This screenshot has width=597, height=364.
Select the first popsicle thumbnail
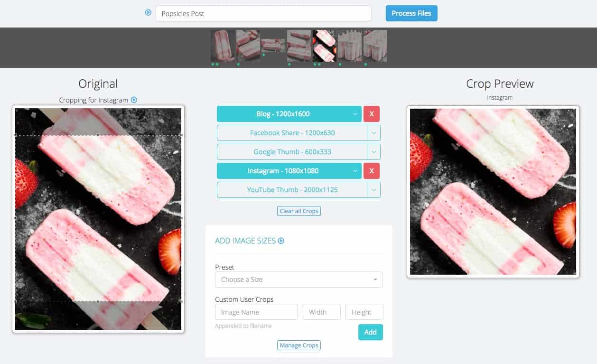pyautogui.click(x=223, y=46)
